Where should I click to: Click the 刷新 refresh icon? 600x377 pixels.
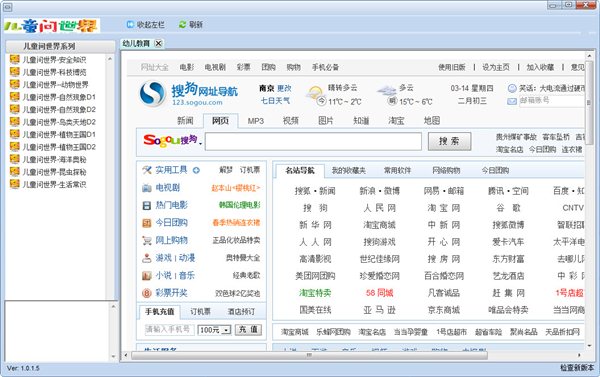click(x=183, y=24)
